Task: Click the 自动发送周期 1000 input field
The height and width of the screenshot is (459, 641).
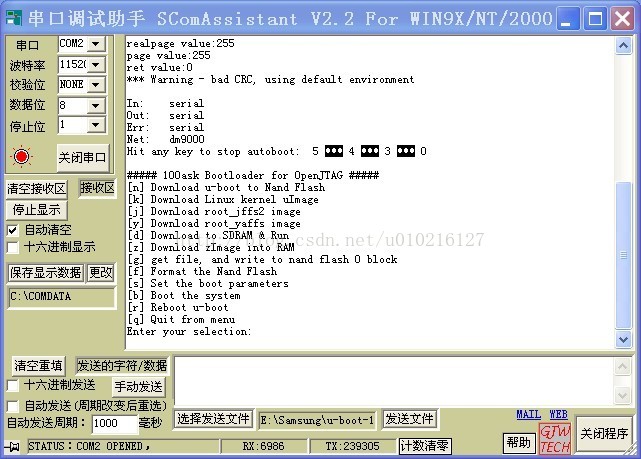Action: (114, 423)
